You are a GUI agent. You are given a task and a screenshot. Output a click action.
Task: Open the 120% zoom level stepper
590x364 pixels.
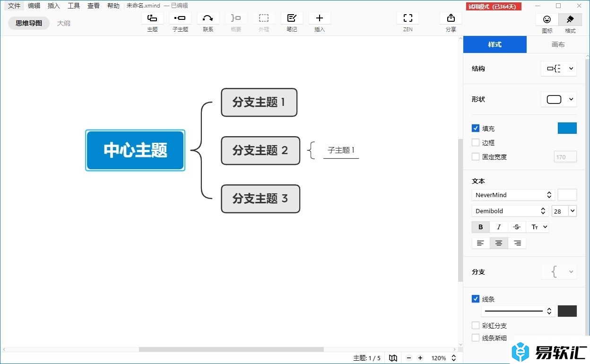coord(454,358)
